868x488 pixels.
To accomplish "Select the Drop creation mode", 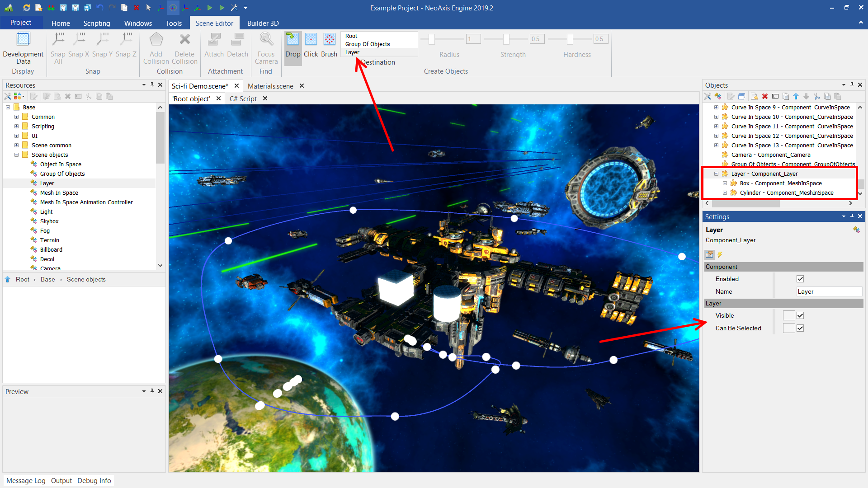I will pyautogui.click(x=292, y=40).
